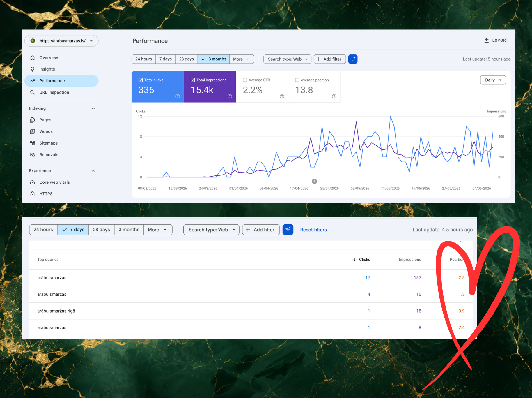Viewport: 532px width, 398px height.
Task: Click the HTTPS padlock icon
Action: (x=33, y=194)
